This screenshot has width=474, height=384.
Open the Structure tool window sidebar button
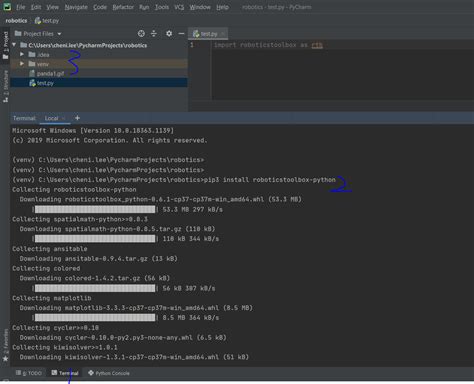[5, 86]
